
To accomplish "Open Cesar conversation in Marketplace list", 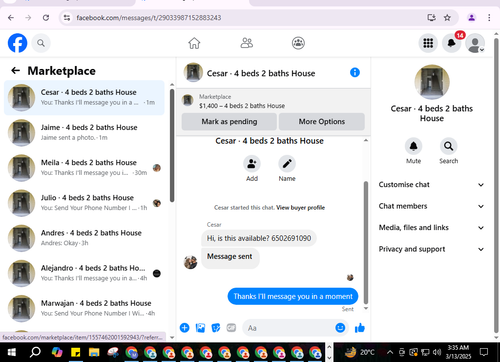I will point(84,98).
